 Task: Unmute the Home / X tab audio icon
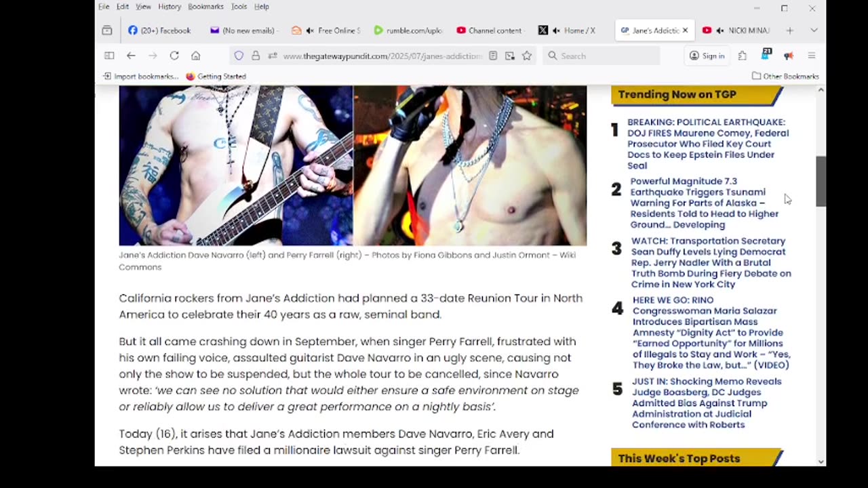(x=556, y=30)
